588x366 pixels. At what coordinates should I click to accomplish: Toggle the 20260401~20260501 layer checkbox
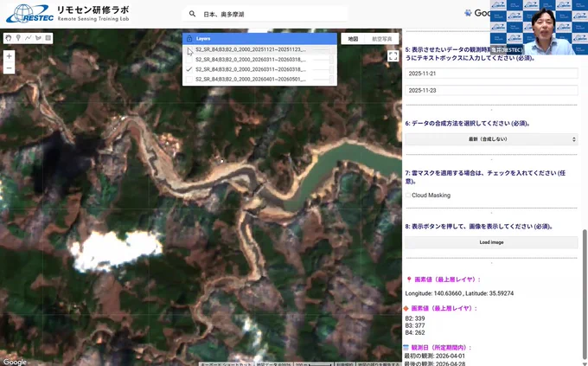[x=189, y=80]
